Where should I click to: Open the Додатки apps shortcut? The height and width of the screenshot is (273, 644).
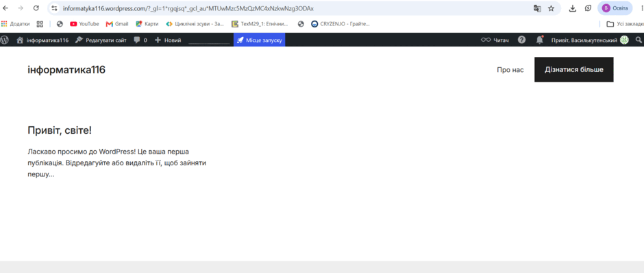tap(16, 24)
